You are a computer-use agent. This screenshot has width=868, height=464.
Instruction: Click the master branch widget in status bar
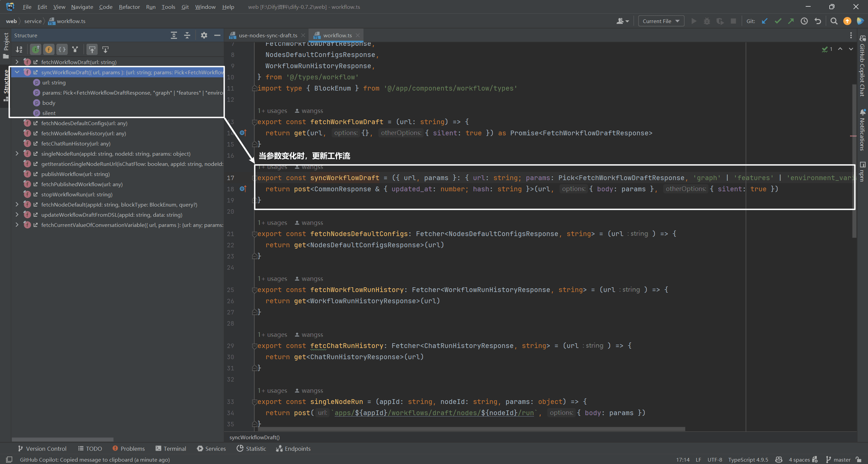(x=839, y=460)
